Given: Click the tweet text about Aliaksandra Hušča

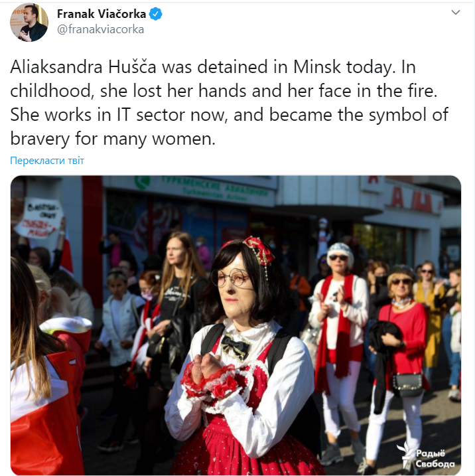Looking at the screenshot, I should tap(229, 103).
